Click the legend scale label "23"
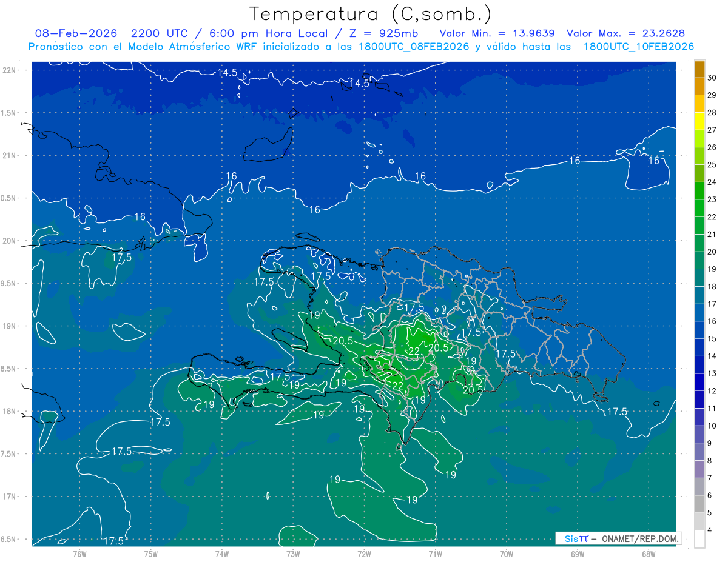Viewport: 728px width, 562px height. (712, 199)
